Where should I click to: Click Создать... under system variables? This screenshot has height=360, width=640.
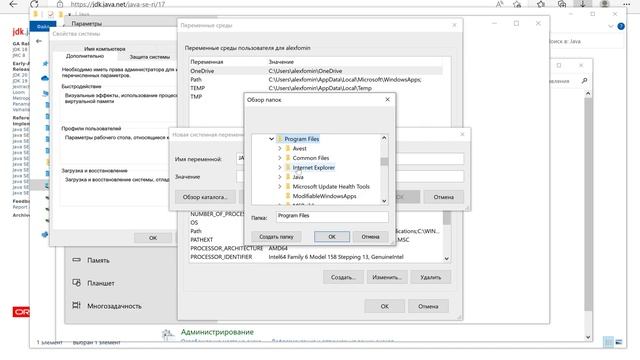click(x=343, y=277)
